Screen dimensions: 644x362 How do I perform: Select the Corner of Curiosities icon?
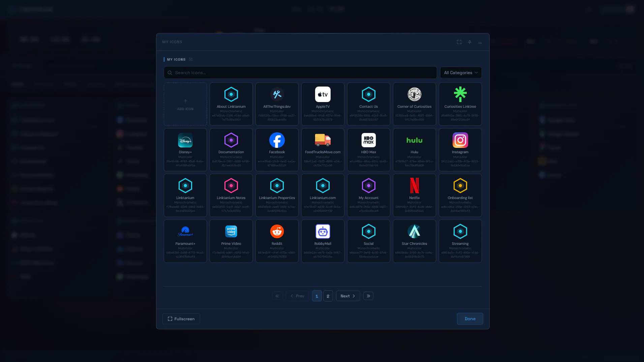click(x=415, y=104)
